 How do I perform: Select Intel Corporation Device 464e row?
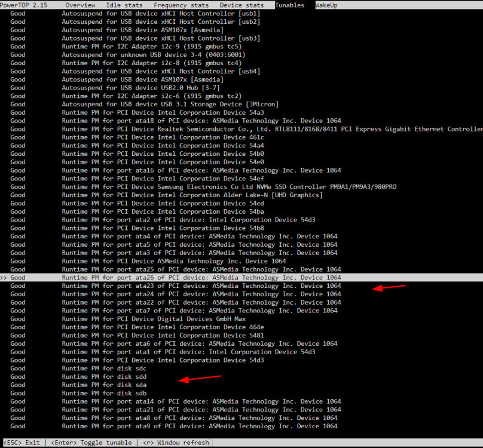[x=241, y=327]
